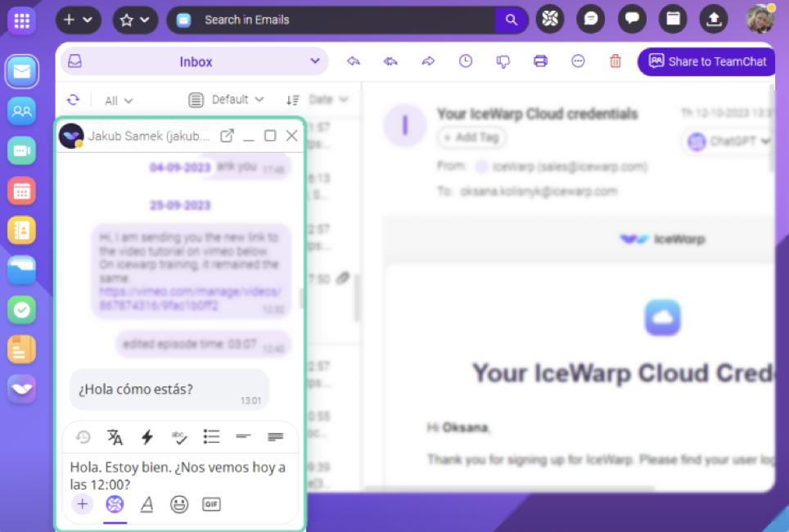The height and width of the screenshot is (532, 789).
Task: Click the Forward arrow icon
Action: (428, 61)
